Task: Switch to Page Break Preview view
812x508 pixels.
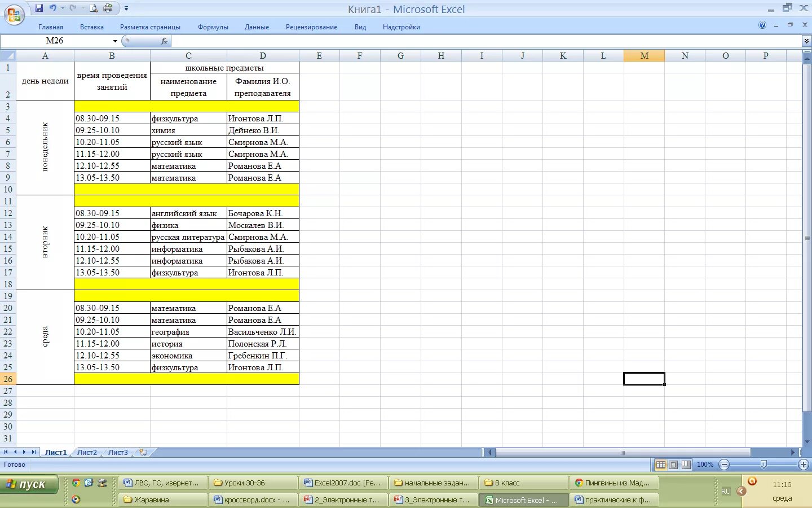Action: tap(686, 465)
